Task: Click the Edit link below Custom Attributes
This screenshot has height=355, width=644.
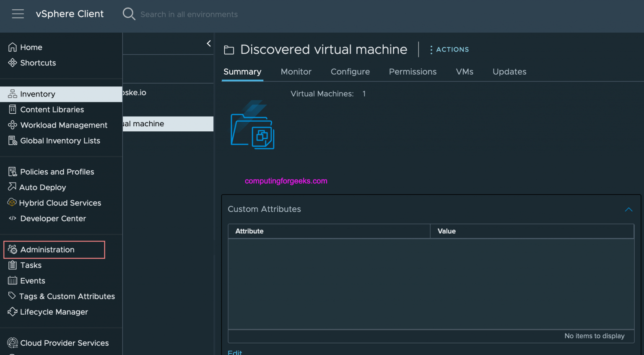Action: 234,352
